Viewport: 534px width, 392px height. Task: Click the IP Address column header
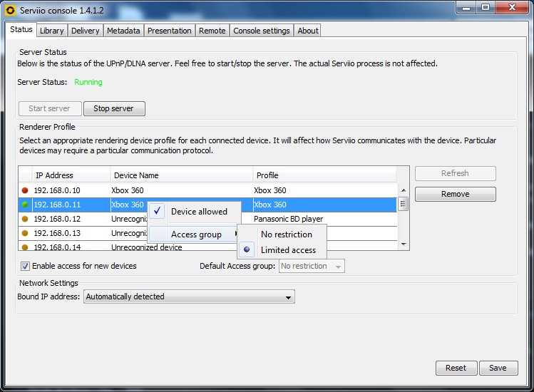pos(71,175)
